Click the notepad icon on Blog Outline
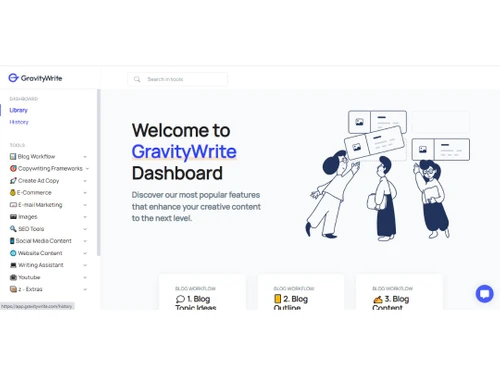Image resolution: width=500 pixels, height=375 pixels. tap(277, 299)
